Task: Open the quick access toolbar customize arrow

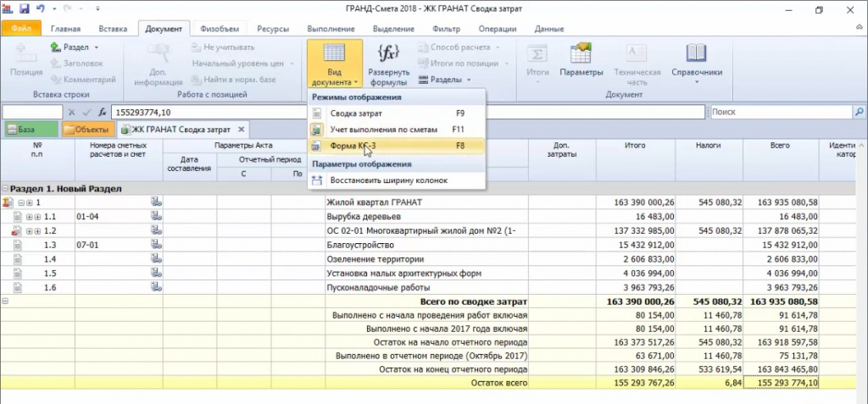Action: (98, 9)
